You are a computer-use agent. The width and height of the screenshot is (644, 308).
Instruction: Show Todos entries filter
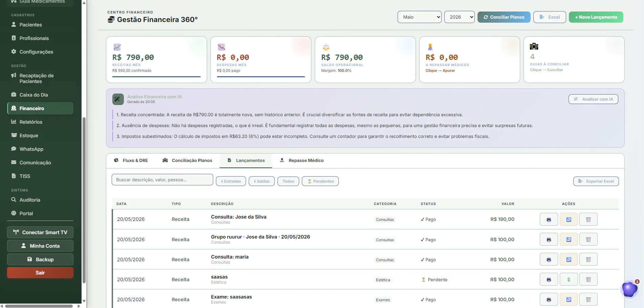[x=288, y=181]
